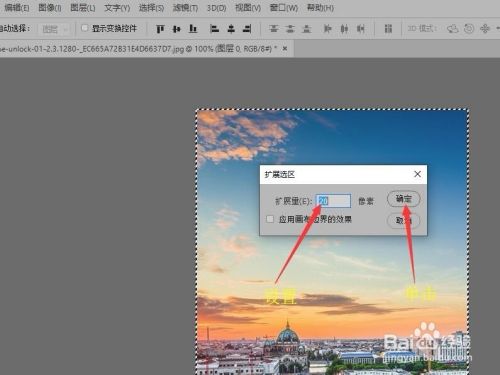Open the 图层(L) menu
The width and height of the screenshot is (500, 375).
coord(83,8)
